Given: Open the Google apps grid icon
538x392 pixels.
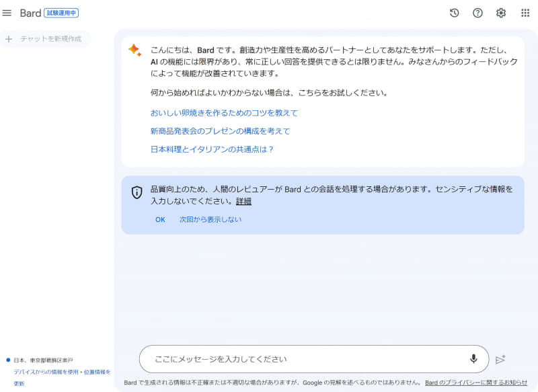Looking at the screenshot, I should [525, 13].
